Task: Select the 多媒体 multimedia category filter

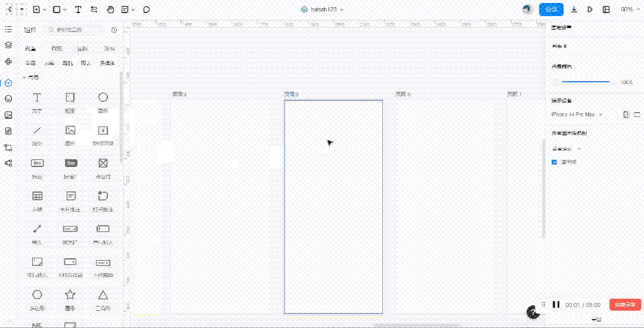Action: [107, 63]
